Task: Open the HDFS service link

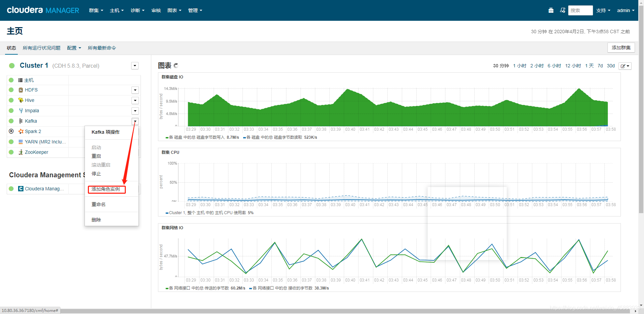Action: [31, 90]
